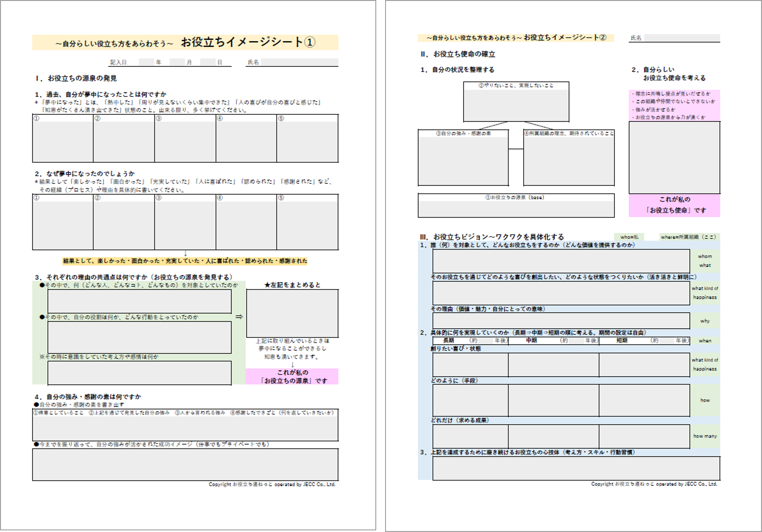Screen dimensions: 762x532
Task: Click the 氏名 name field on sheet ②
Action: point(682,38)
